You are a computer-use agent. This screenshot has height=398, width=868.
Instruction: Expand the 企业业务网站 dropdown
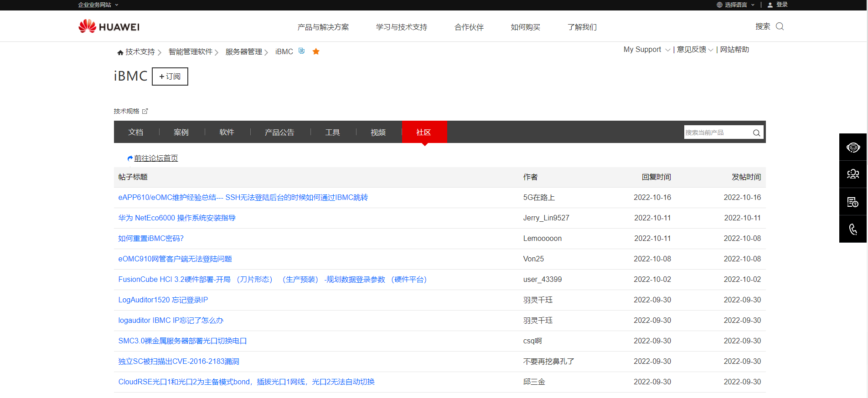click(x=98, y=5)
